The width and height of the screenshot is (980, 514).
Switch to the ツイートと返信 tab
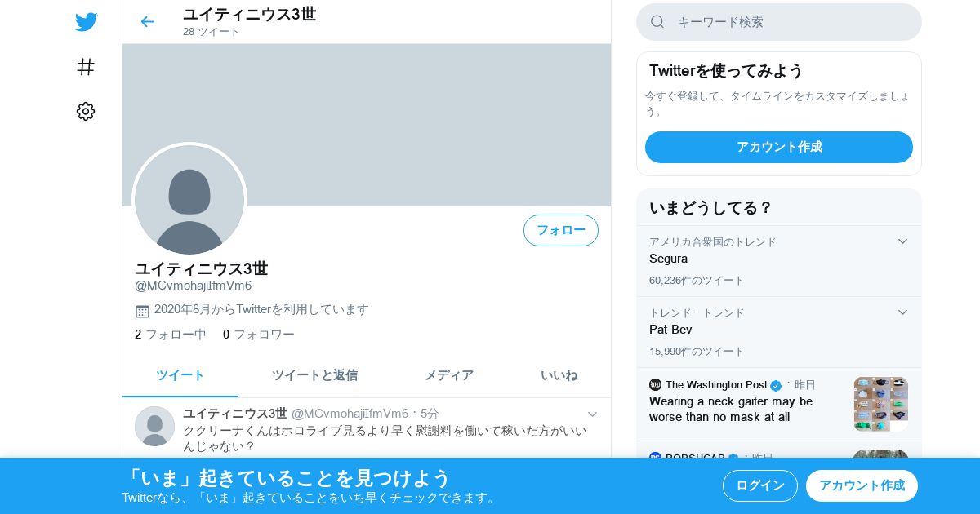[314, 375]
